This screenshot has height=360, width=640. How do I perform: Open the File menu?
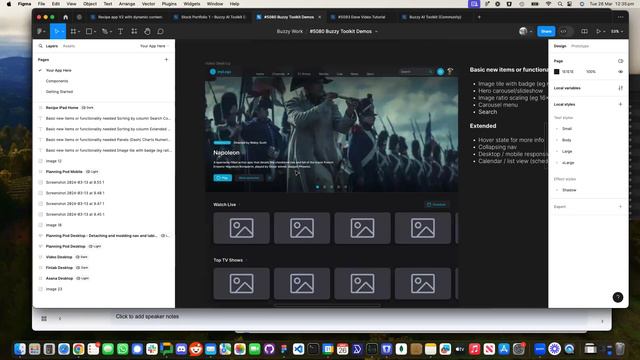pyautogui.click(x=42, y=4)
